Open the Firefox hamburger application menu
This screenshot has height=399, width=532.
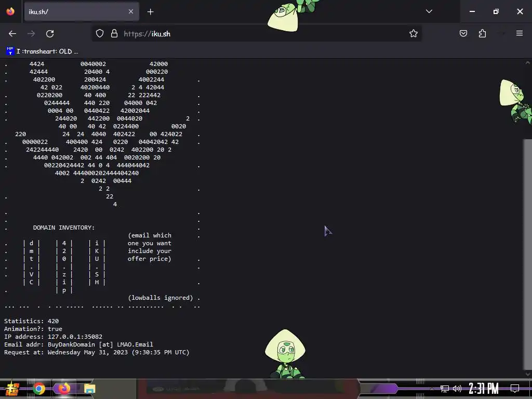point(519,33)
